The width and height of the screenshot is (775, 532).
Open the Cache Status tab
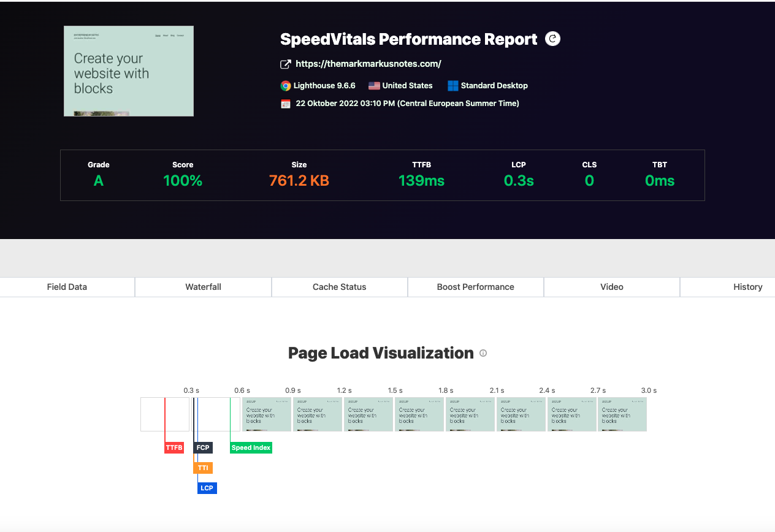coord(339,287)
